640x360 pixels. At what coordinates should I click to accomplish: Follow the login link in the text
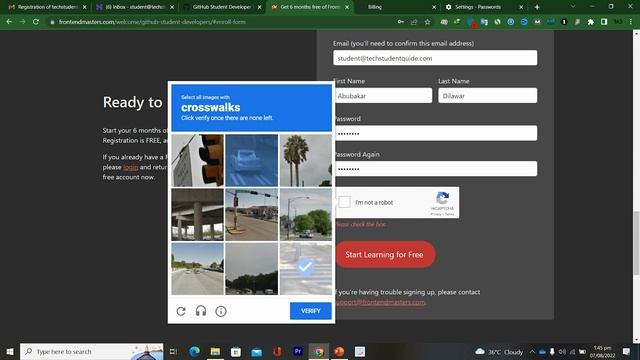pos(131,167)
